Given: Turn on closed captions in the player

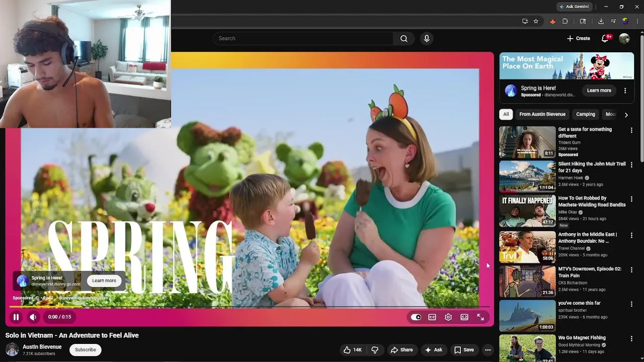Looking at the screenshot, I should tap(432, 317).
